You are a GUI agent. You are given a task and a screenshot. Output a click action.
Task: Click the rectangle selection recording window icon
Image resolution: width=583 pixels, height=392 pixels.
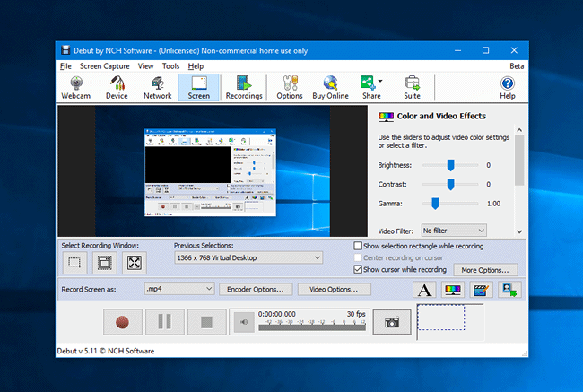click(x=75, y=263)
